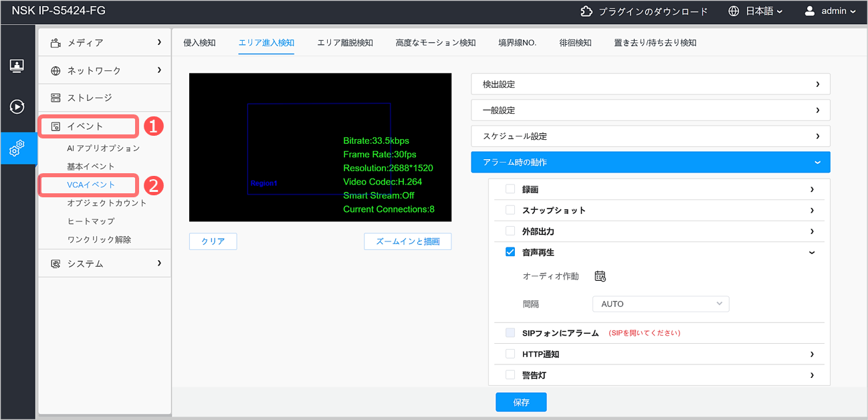Click the 保存 button
Viewport: 868px width, 420px height.
(521, 402)
